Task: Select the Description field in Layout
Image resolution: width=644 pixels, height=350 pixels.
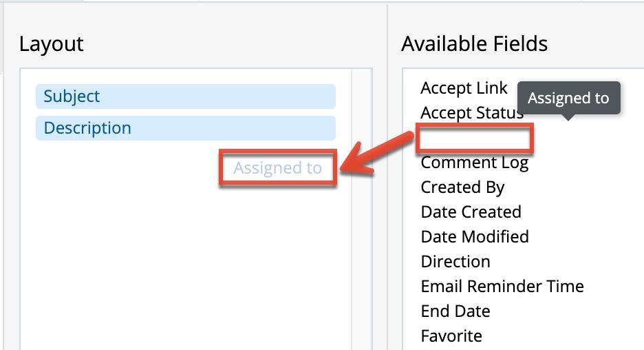Action: (185, 128)
